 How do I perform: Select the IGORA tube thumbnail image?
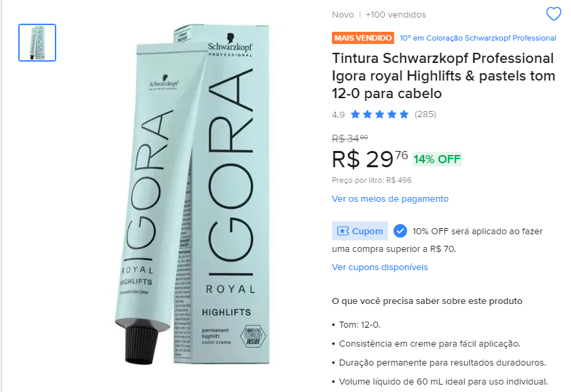37,43
